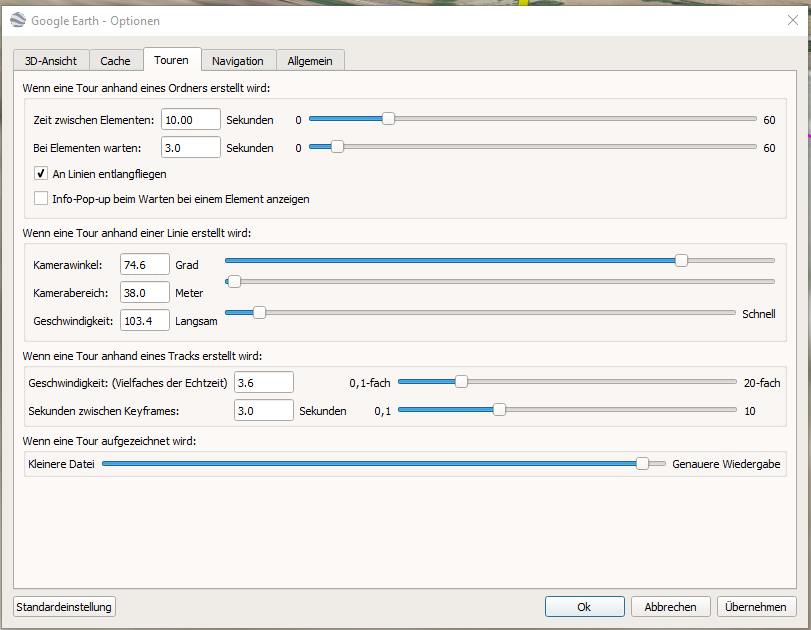The height and width of the screenshot is (630, 811).
Task: Close the Optionen dialog window
Action: pos(792,20)
